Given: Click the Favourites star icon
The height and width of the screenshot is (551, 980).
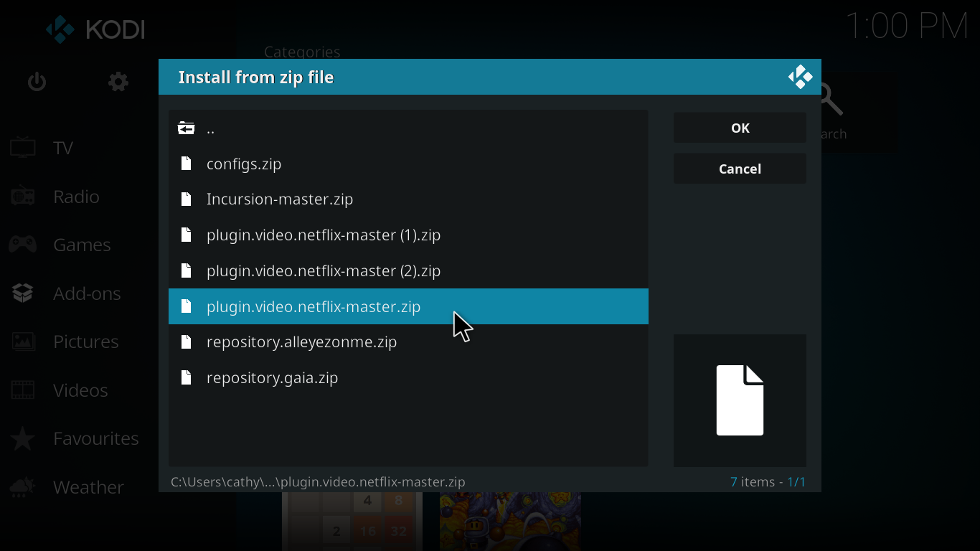Looking at the screenshot, I should pyautogui.click(x=22, y=438).
